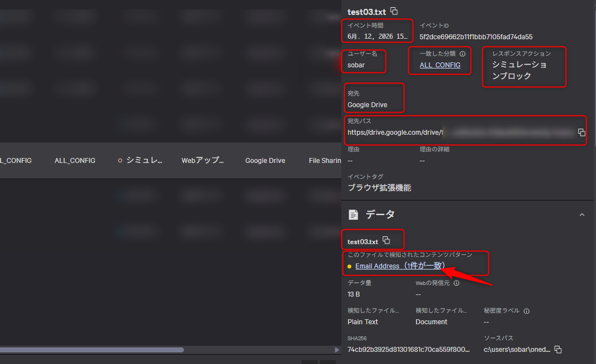Open Email Address (1件が一致) pattern link
Image resolution: width=596 pixels, height=364 pixels.
(400, 266)
